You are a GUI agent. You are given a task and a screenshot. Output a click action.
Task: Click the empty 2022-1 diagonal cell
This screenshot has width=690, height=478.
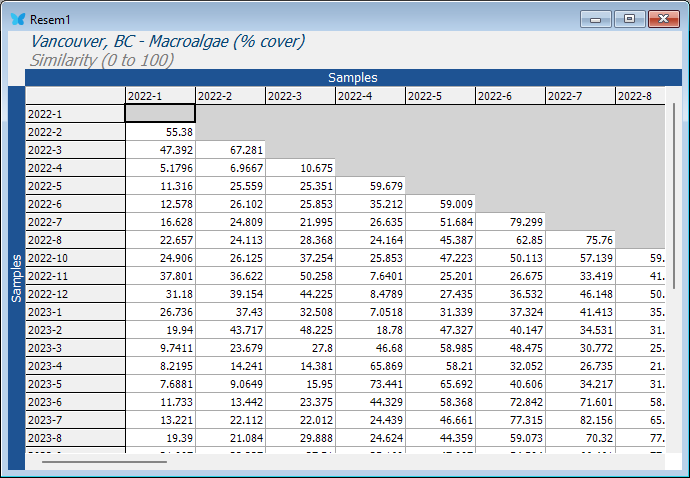point(160,113)
